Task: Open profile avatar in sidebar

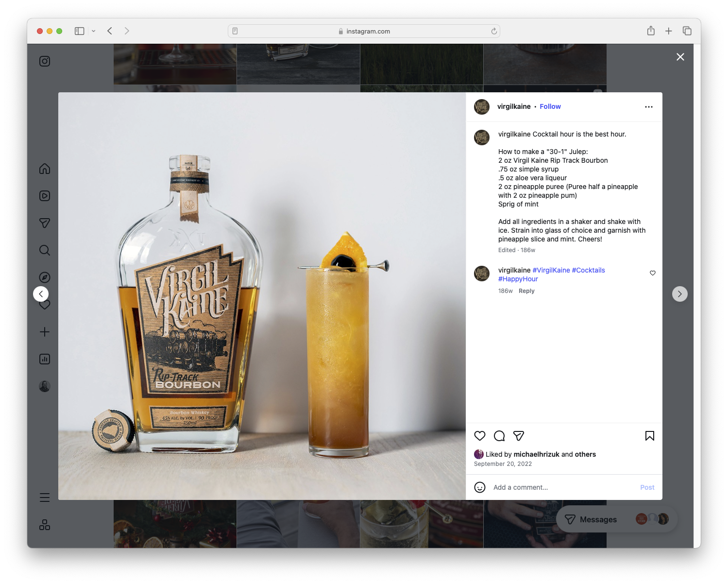Action: click(45, 386)
